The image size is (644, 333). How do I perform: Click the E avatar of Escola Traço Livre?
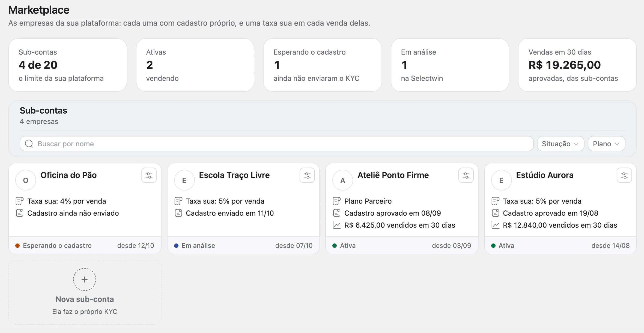(x=184, y=180)
